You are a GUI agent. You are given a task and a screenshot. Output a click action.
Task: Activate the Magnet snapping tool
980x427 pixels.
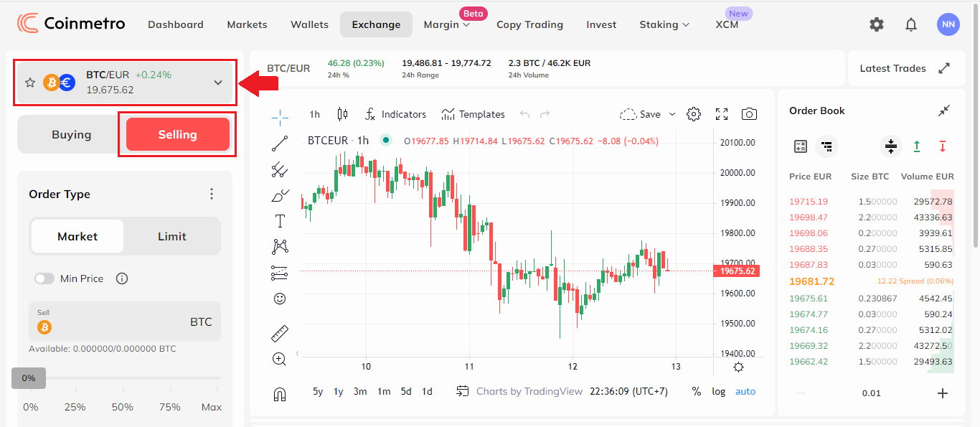coord(280,395)
